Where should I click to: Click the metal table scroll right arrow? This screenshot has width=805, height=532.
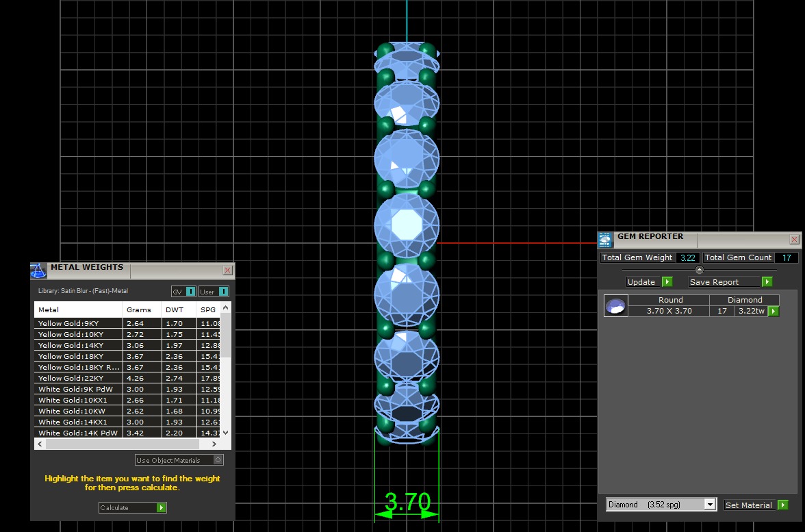(214, 444)
